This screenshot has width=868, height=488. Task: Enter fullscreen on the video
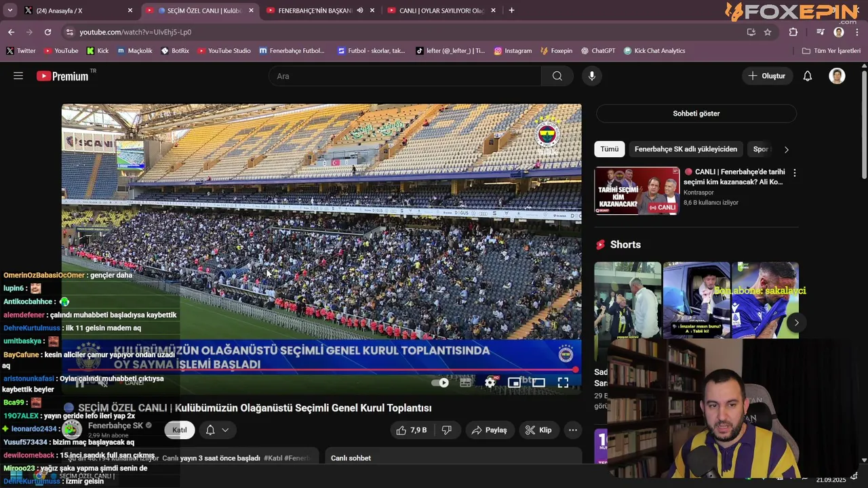pos(563,382)
